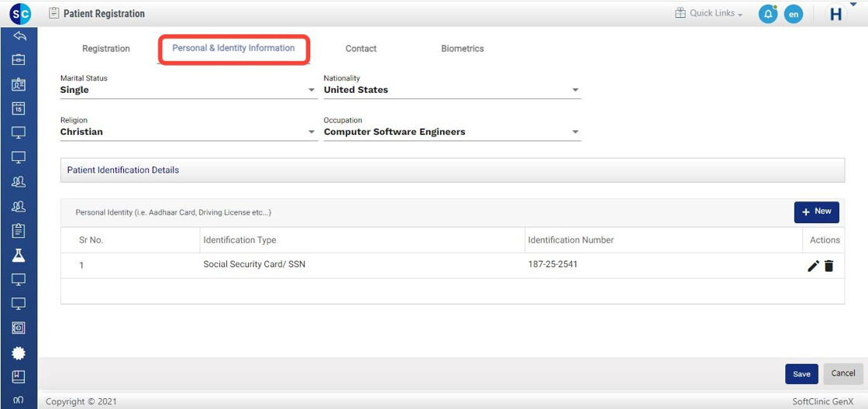Open the safe/vault icon in the sidebar
The width and height of the screenshot is (868, 409).
click(x=19, y=328)
